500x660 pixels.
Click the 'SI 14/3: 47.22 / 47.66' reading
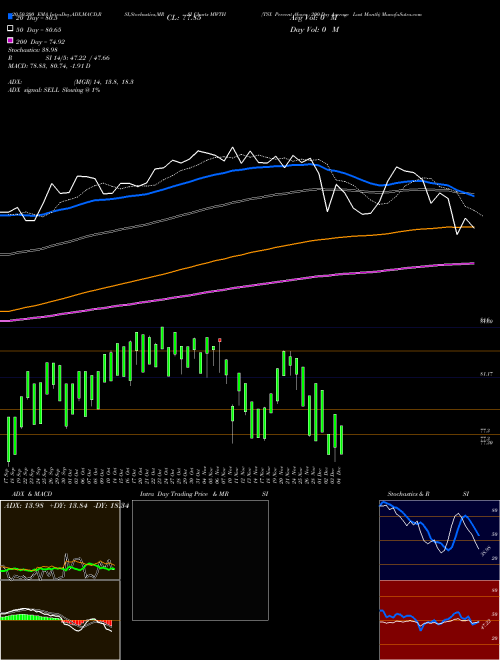[78, 58]
